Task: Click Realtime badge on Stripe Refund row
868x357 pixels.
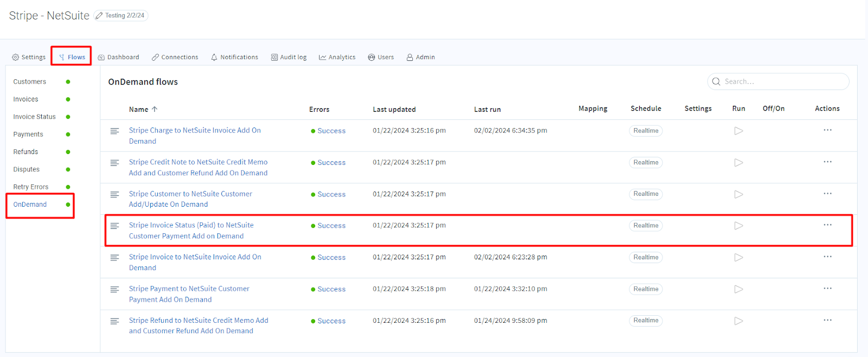Action: click(646, 321)
